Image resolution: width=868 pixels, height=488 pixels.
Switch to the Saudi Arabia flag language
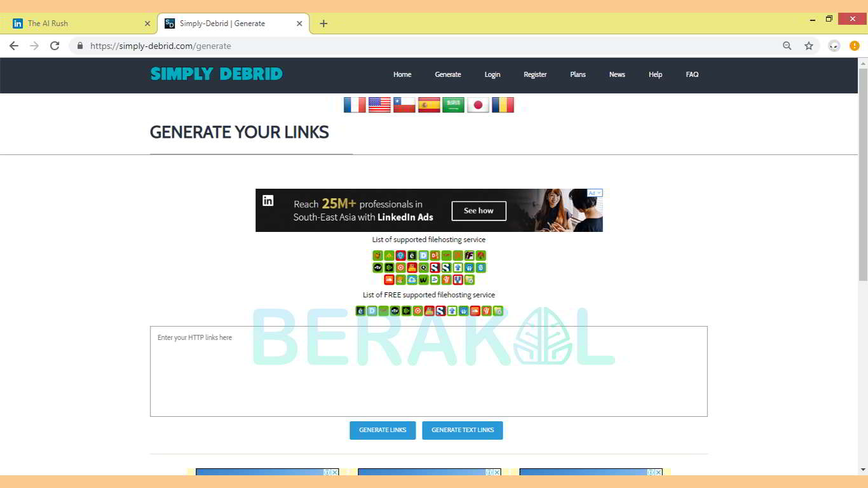click(x=454, y=105)
